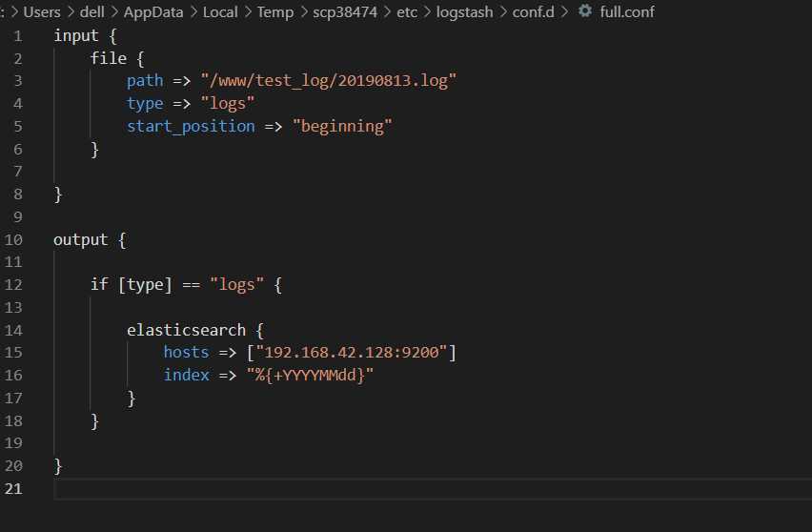
Task: Click the 'elasticsearch' keyword
Action: click(x=187, y=330)
